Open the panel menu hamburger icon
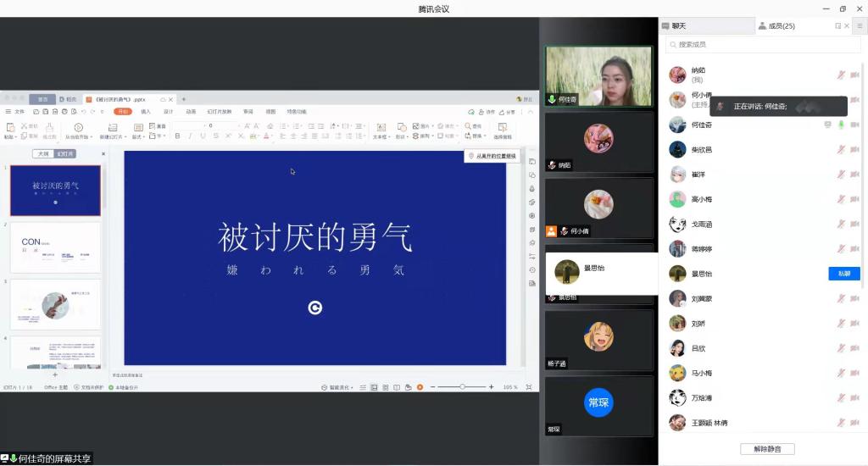 point(859,26)
